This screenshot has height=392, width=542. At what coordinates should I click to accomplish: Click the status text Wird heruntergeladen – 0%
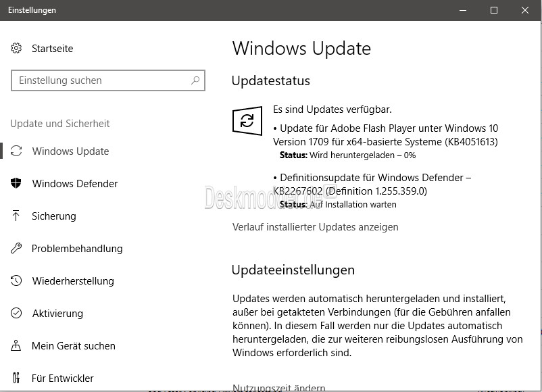click(363, 155)
